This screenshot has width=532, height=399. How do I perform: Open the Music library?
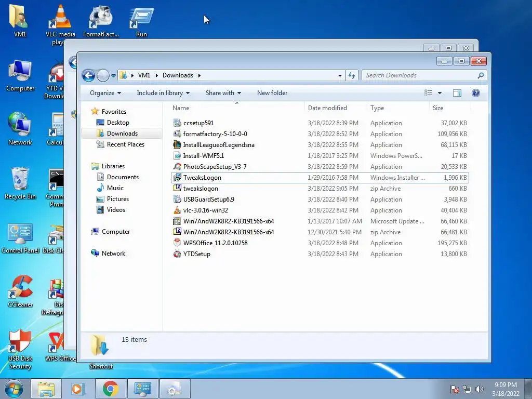(x=110, y=188)
